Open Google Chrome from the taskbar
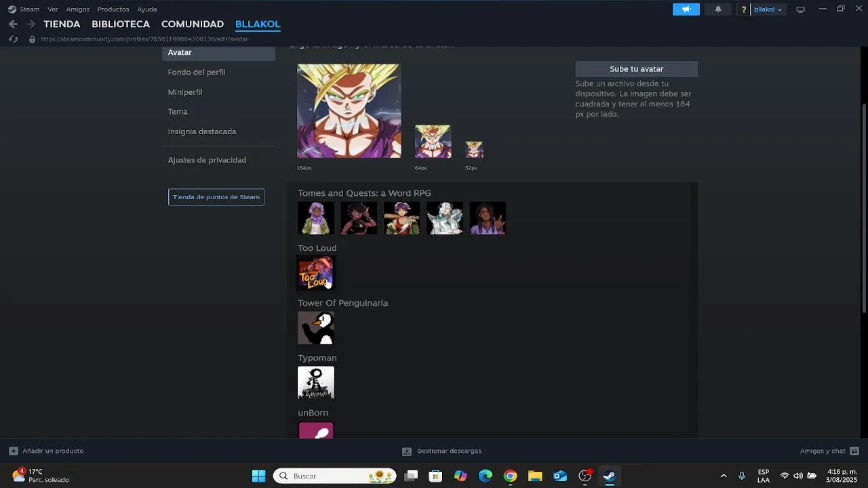 [510, 476]
